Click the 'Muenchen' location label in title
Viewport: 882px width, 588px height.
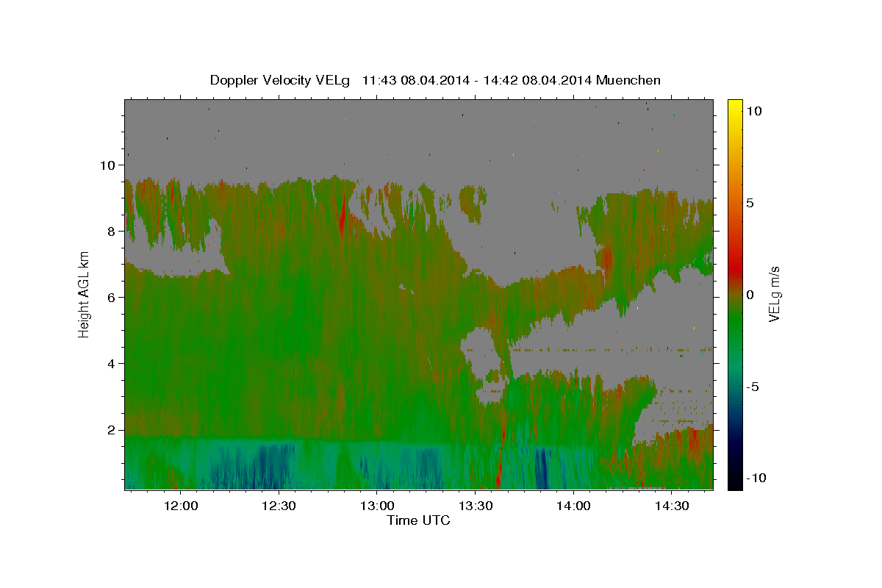(x=629, y=80)
